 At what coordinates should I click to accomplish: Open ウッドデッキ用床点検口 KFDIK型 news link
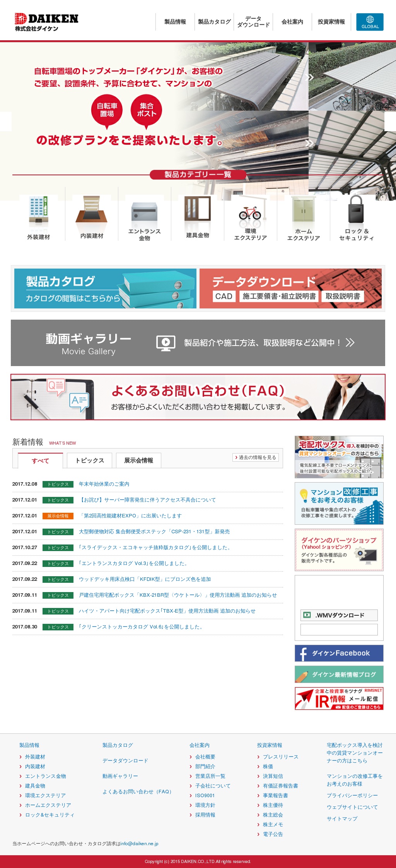click(145, 579)
